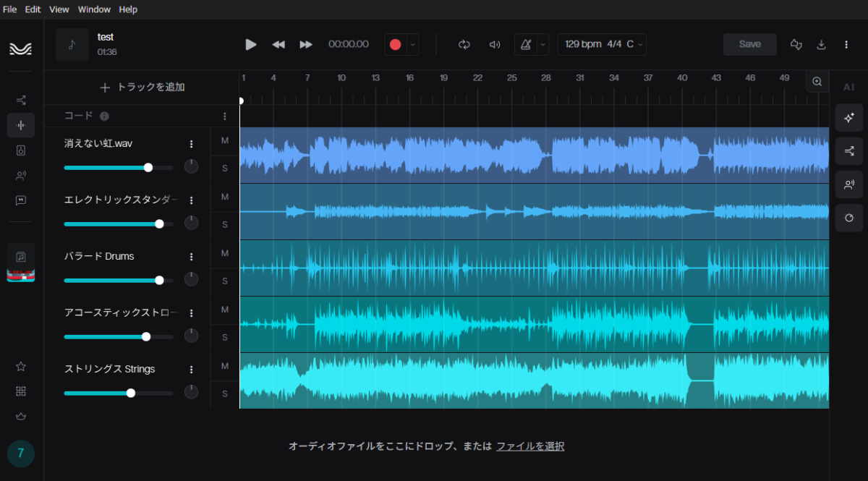
Task: Open the Window menu
Action: pos(94,9)
